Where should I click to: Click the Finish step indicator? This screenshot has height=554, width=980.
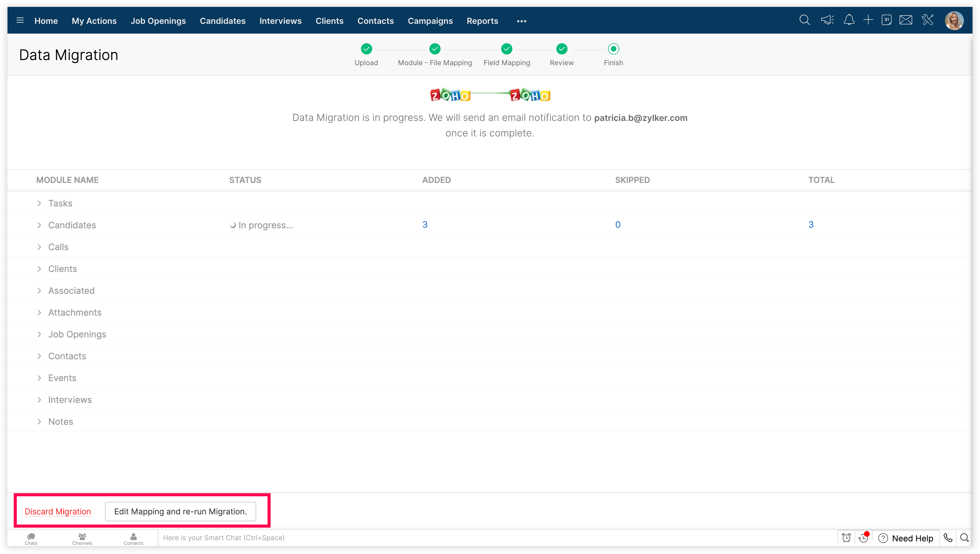[x=613, y=49]
